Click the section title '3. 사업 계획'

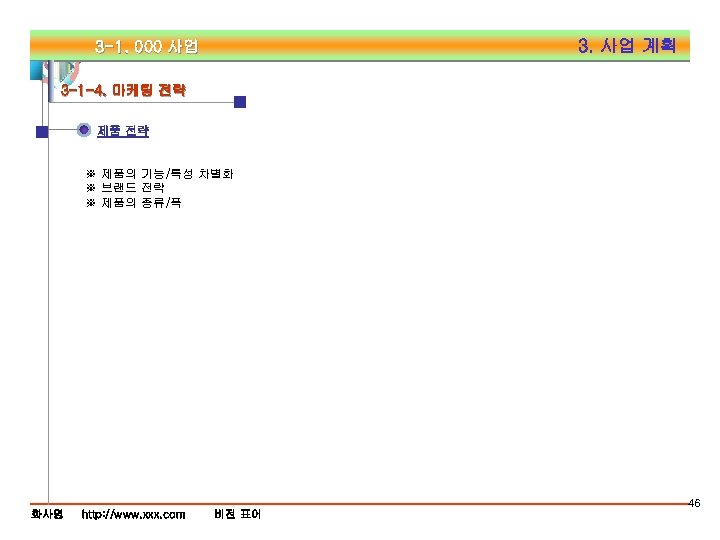tap(627, 45)
